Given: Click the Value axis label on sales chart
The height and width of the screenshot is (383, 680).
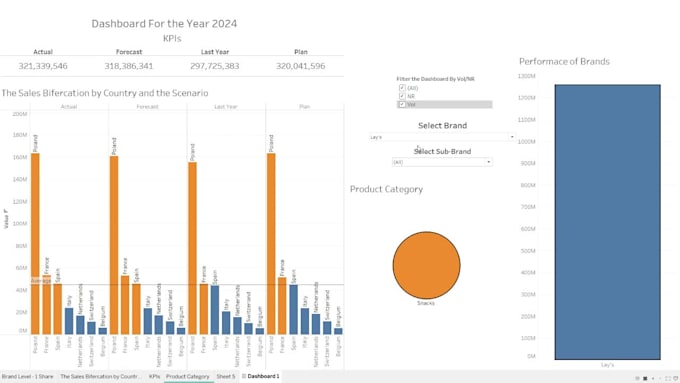Looking at the screenshot, I should tap(6, 219).
